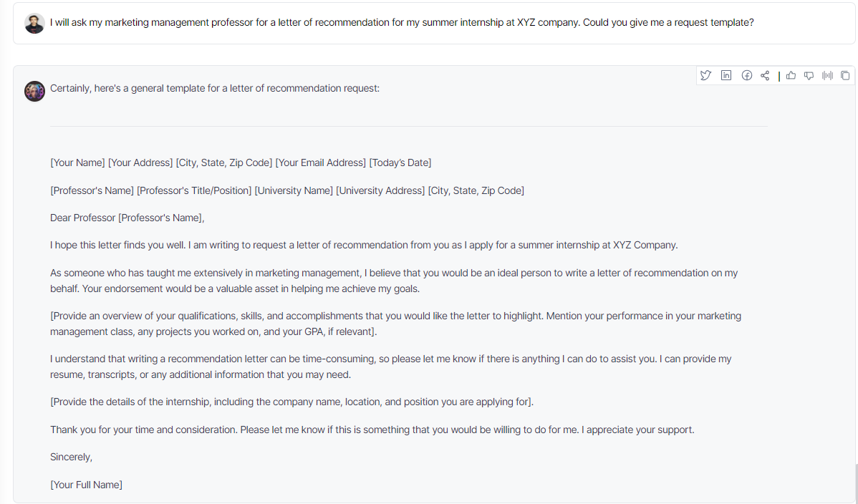Click the user profile avatar

coord(34,24)
